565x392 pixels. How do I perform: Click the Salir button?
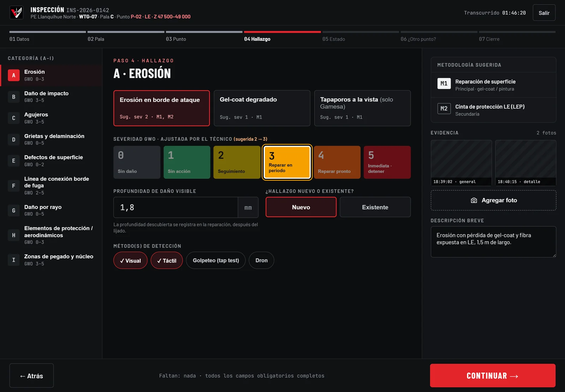click(544, 13)
